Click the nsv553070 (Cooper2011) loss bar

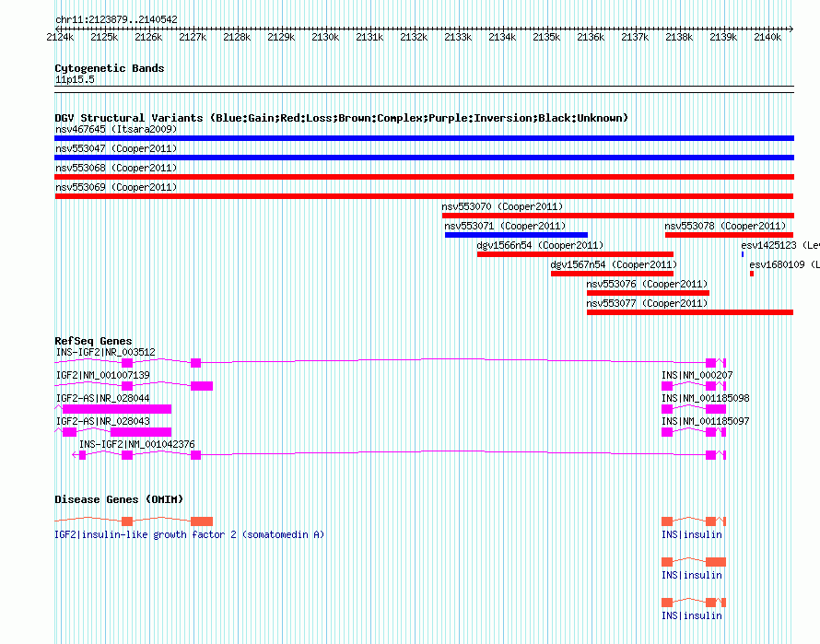tap(618, 216)
